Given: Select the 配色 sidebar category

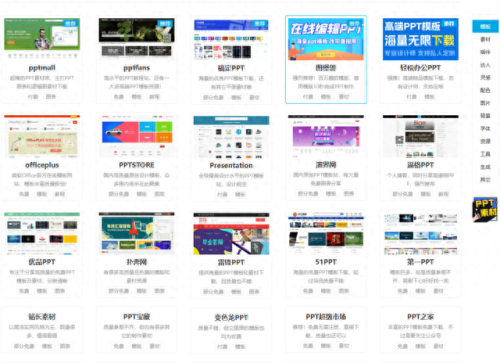Looking at the screenshot, I should click(485, 90).
